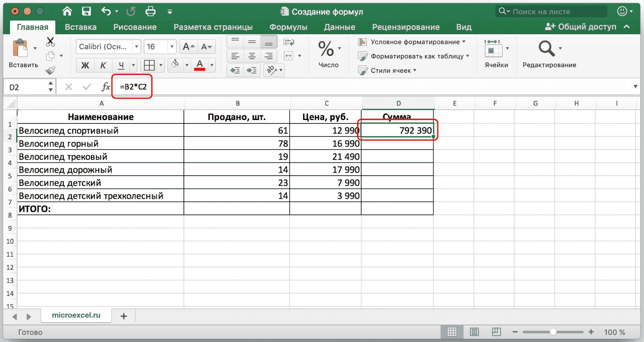This screenshot has height=342, width=644.
Task: Toggle Italic formatting (К)
Action: coord(103,65)
